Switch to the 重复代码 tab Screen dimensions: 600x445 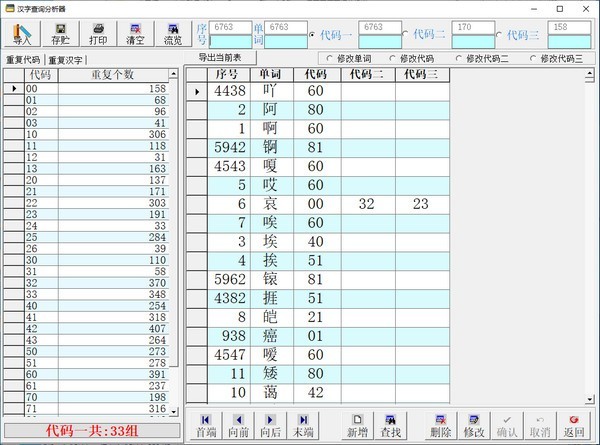pos(23,60)
